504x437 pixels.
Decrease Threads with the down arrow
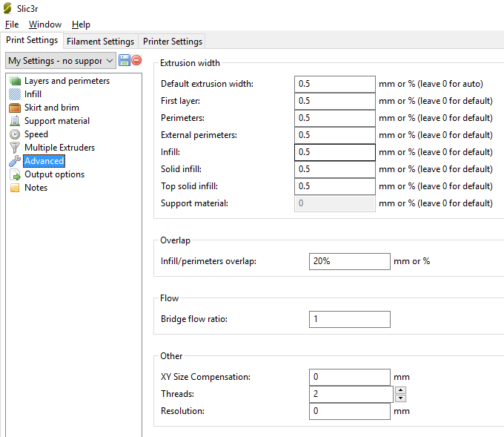(400, 398)
